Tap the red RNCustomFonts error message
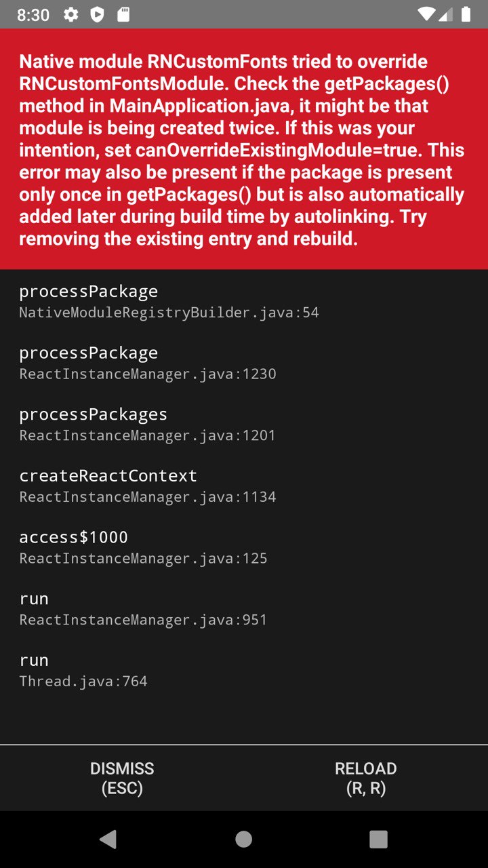Screen dimensions: 488x868 click(244, 149)
